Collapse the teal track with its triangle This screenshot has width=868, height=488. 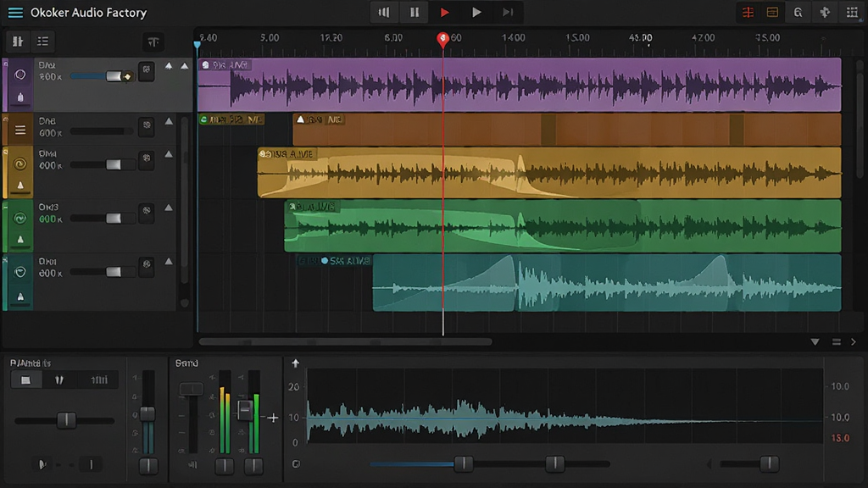pos(169,262)
